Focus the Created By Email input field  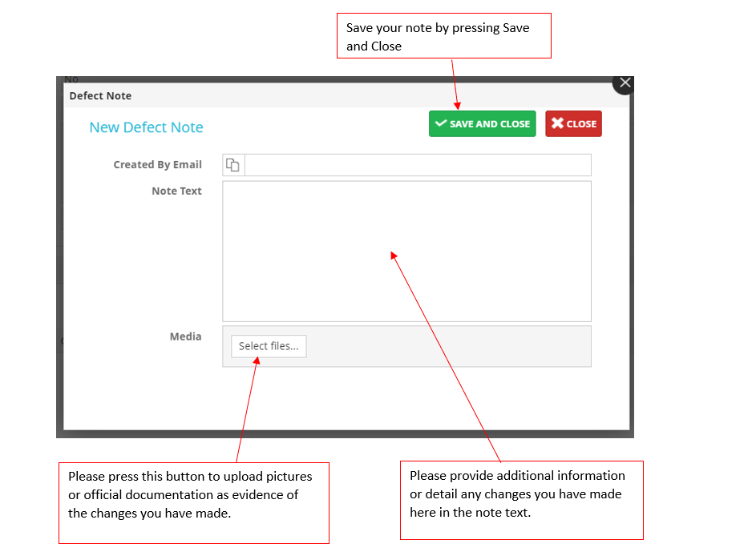(x=417, y=165)
